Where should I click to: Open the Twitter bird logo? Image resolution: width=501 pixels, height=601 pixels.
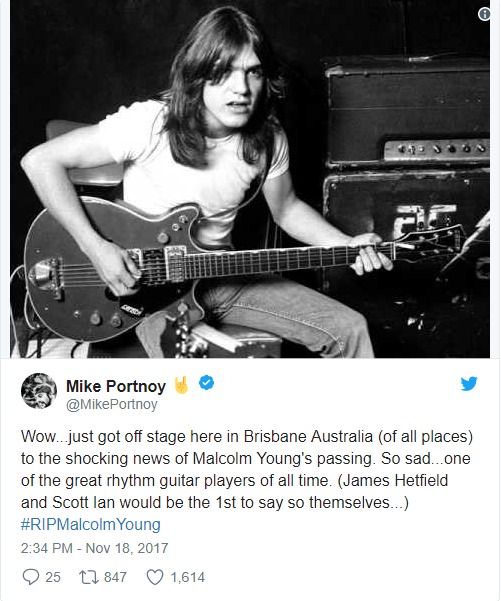[469, 383]
